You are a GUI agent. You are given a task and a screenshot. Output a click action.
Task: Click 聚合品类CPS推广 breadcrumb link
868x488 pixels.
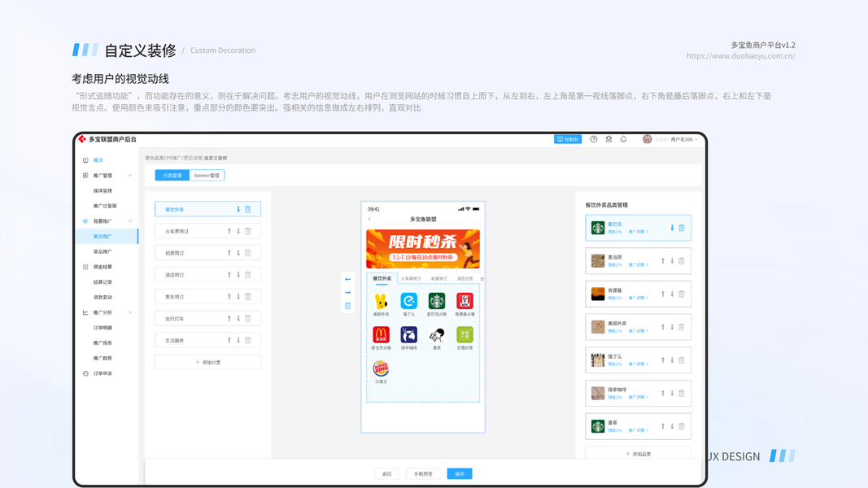tap(164, 158)
